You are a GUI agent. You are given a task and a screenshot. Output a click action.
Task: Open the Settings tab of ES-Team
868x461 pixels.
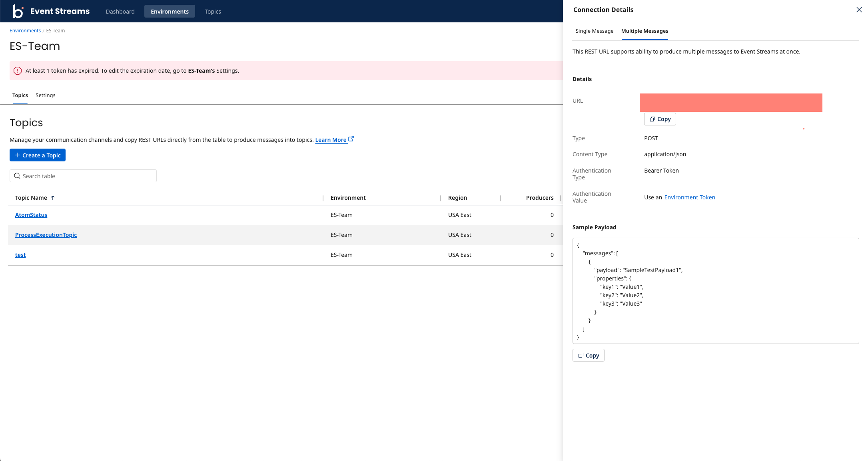pyautogui.click(x=45, y=95)
